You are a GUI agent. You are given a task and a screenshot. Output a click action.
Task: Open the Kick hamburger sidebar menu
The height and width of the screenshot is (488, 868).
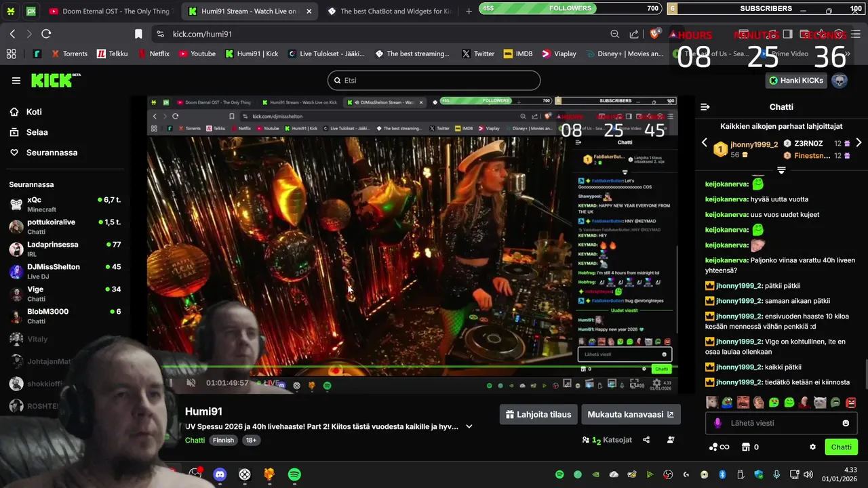coord(16,81)
